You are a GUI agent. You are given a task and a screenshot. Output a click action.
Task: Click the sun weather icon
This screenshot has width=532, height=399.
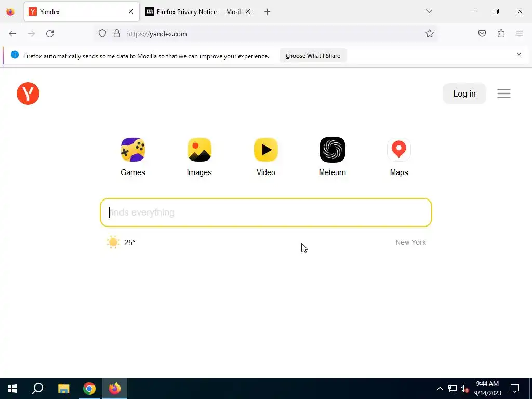click(113, 242)
